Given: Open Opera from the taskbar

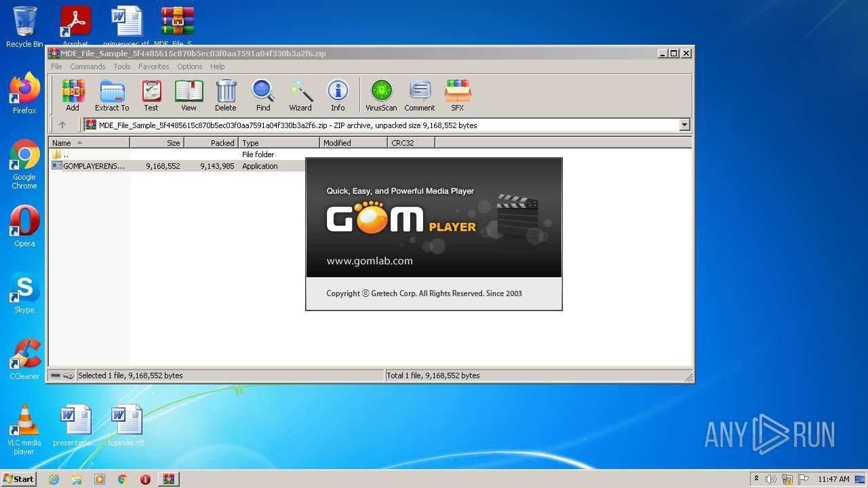Looking at the screenshot, I should 145,479.
